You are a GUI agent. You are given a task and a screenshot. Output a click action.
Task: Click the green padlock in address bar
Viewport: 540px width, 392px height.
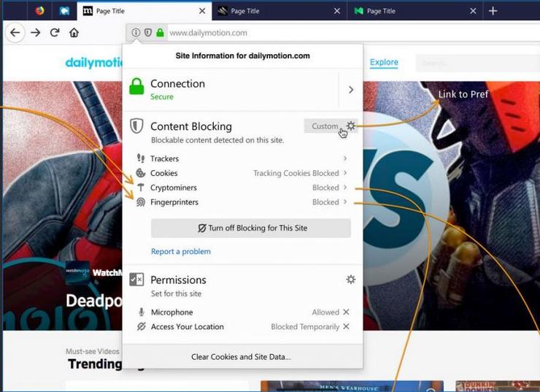tap(160, 33)
